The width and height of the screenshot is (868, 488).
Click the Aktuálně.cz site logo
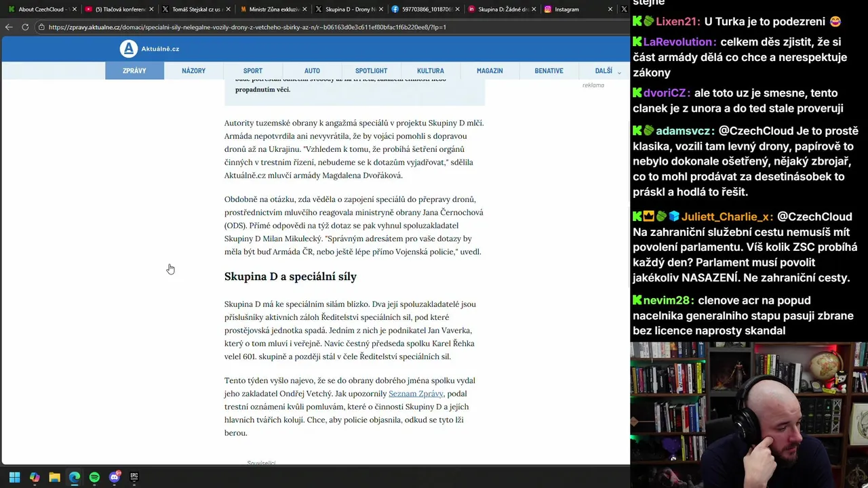(149, 49)
